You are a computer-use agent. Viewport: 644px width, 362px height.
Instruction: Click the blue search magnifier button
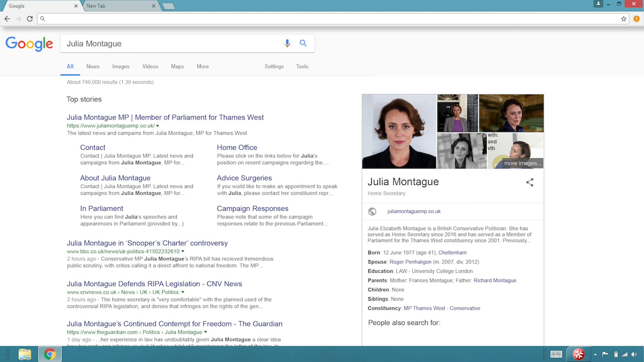pos(303,43)
